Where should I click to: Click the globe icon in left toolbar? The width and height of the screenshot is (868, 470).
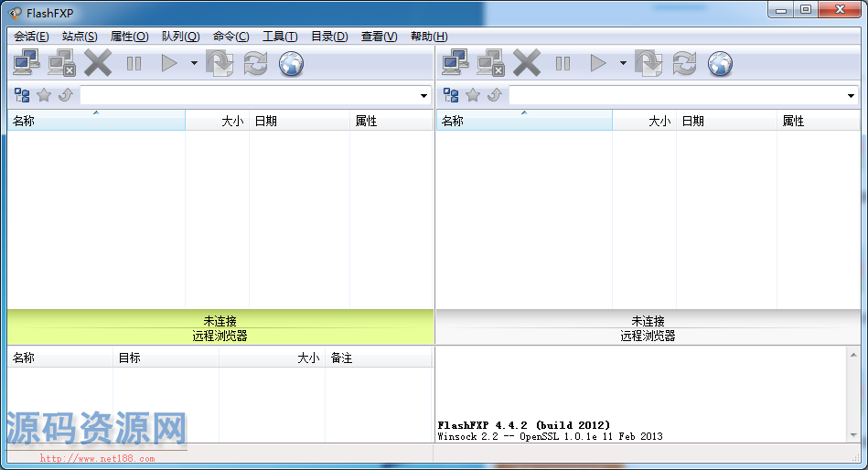(x=291, y=63)
